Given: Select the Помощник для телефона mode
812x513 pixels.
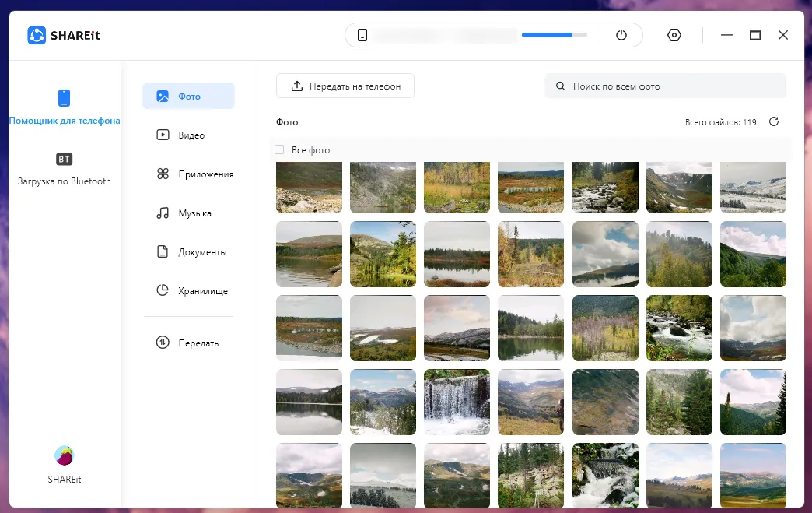Looking at the screenshot, I should [x=65, y=105].
